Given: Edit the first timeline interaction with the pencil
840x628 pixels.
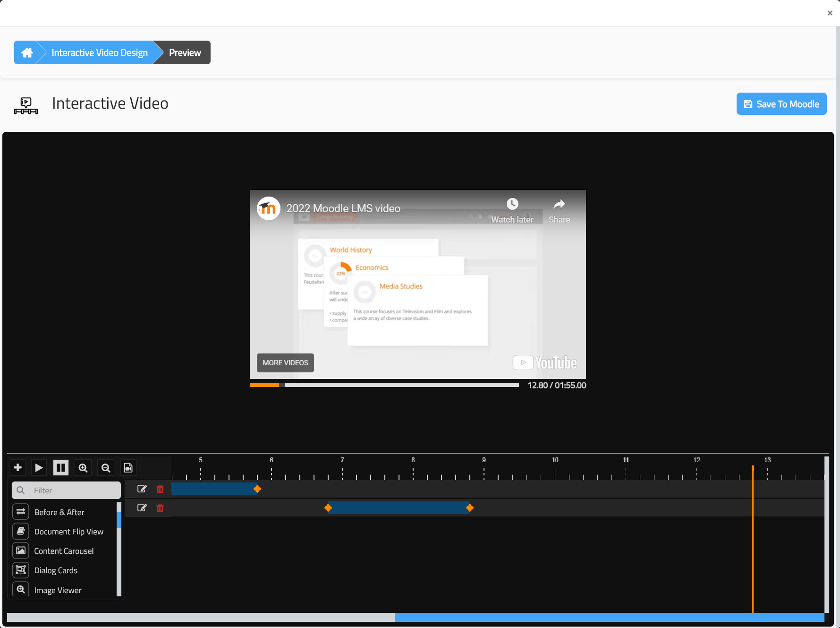Looking at the screenshot, I should click(x=142, y=489).
